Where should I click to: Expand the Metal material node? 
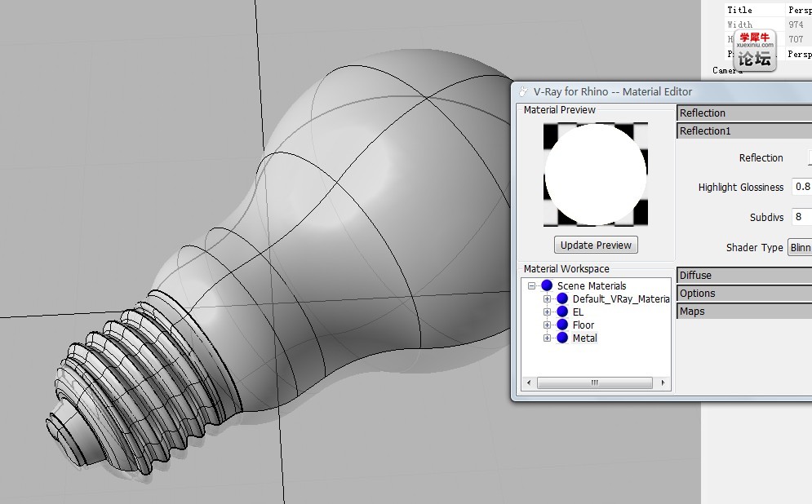point(547,338)
